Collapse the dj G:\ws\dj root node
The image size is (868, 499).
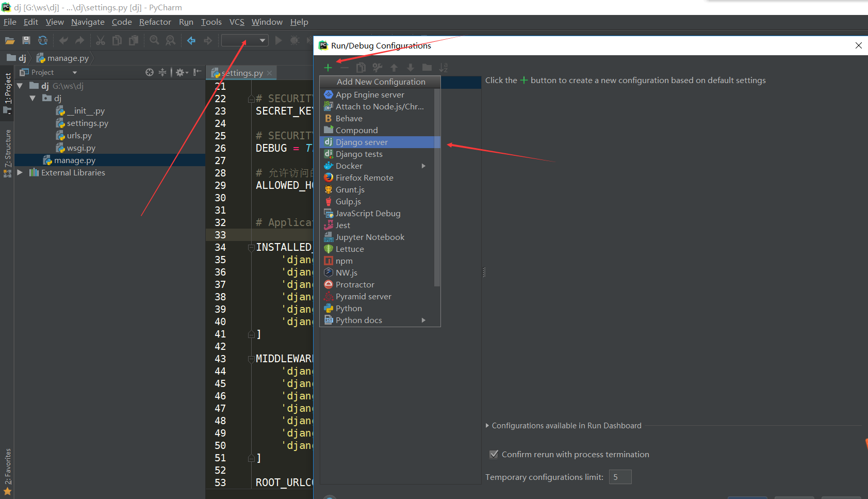point(20,86)
